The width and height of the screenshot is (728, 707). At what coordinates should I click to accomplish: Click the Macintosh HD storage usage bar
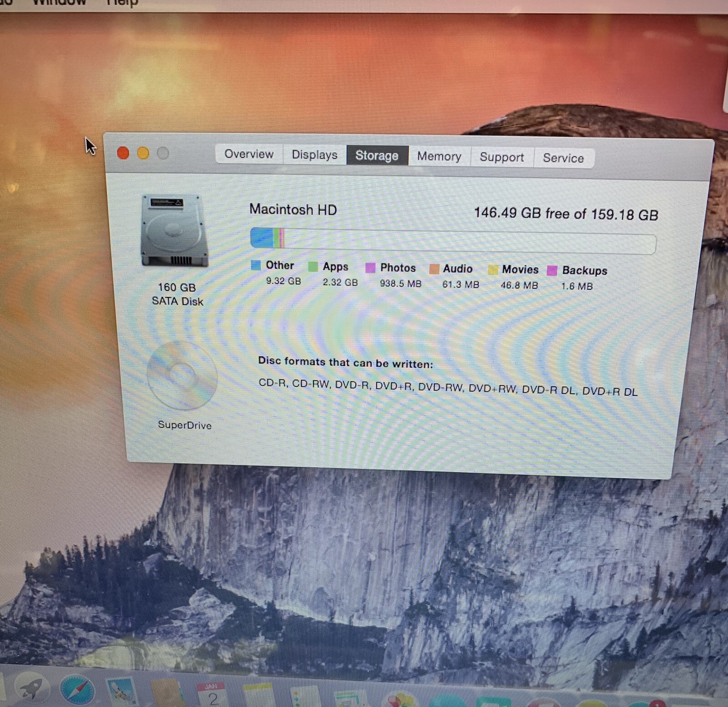coord(453,241)
